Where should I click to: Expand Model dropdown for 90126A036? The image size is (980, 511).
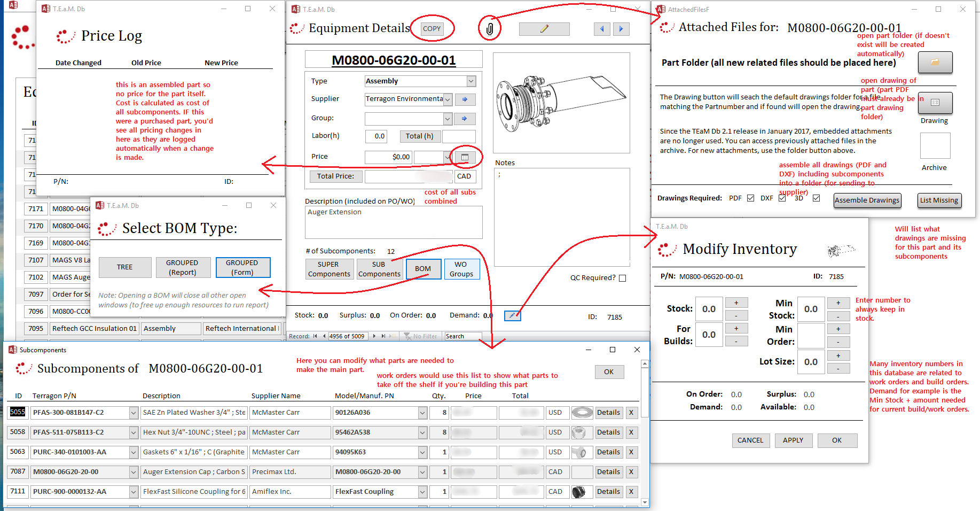[422, 413]
